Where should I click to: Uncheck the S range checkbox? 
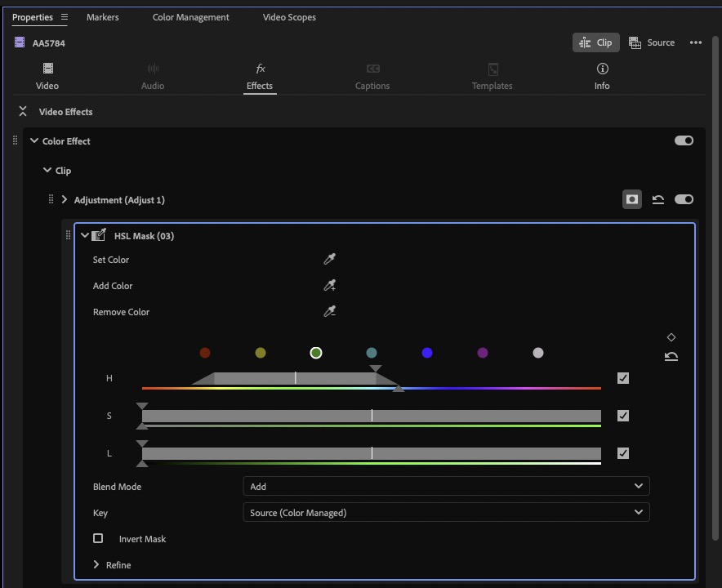[x=622, y=416]
